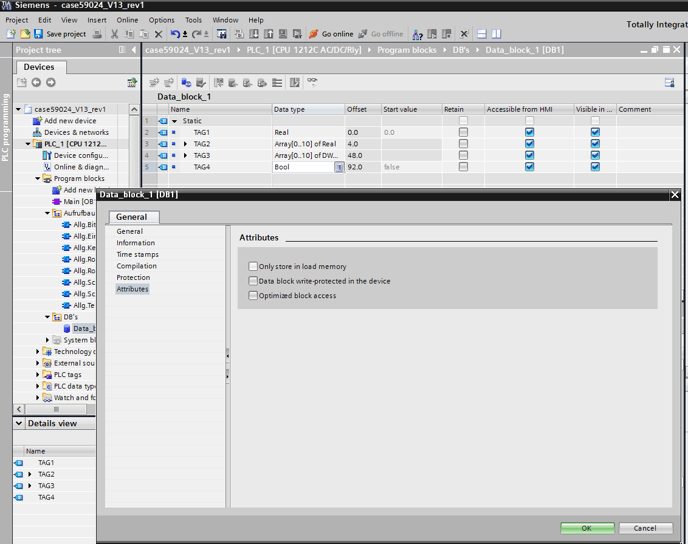Open TAG4 data type dropdown
Image resolution: width=688 pixels, height=544 pixels.
(339, 167)
